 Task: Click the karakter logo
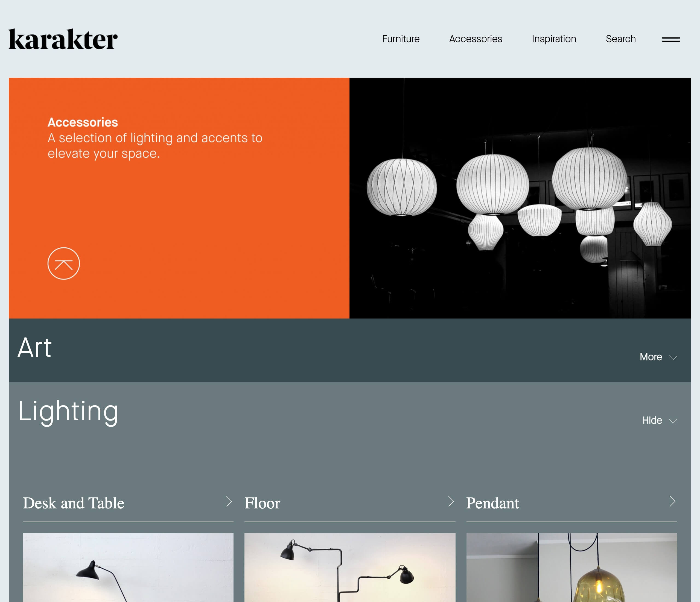(x=63, y=39)
